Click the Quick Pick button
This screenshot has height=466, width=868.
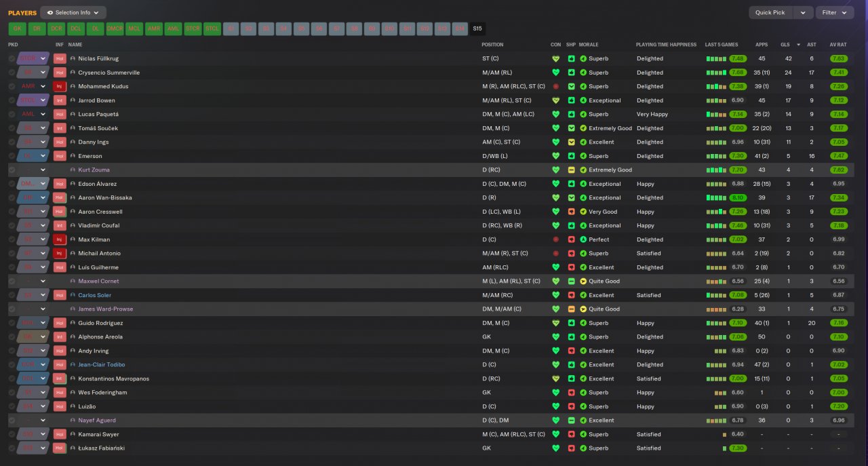pyautogui.click(x=770, y=12)
